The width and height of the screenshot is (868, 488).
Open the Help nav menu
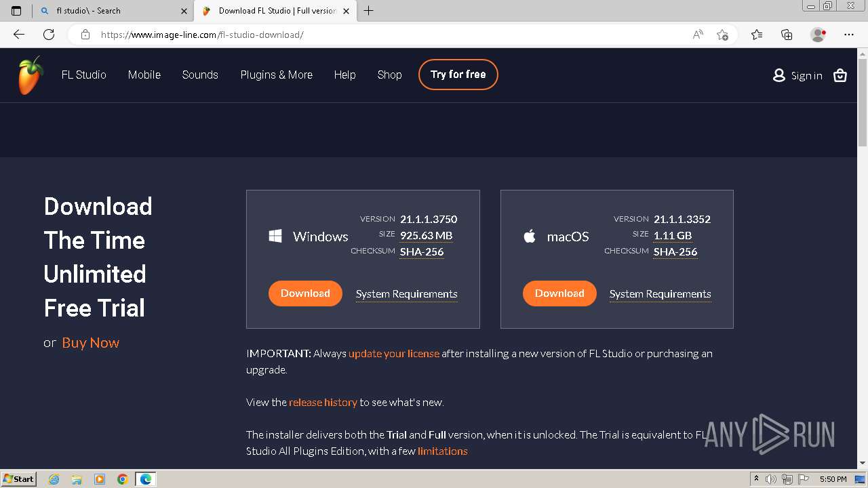(x=344, y=75)
